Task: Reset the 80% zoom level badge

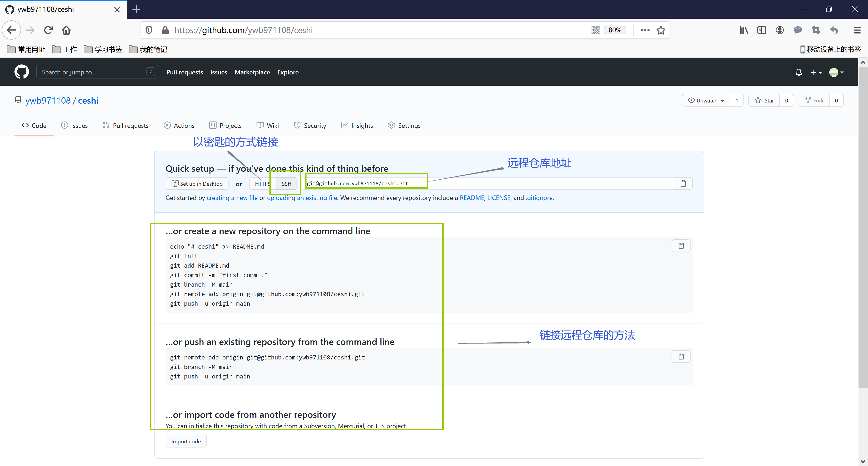Action: click(615, 30)
